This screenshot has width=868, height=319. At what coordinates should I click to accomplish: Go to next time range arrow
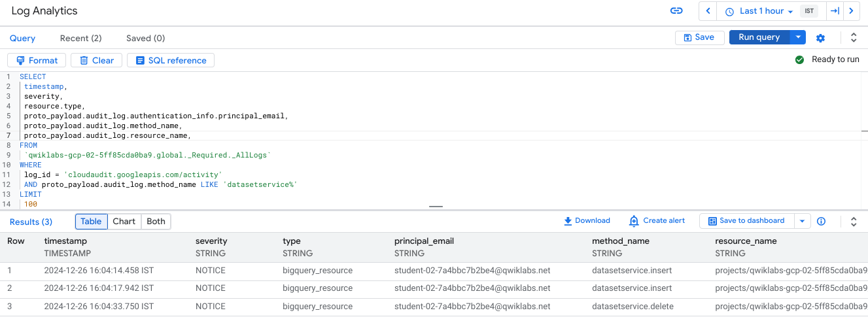pyautogui.click(x=851, y=11)
